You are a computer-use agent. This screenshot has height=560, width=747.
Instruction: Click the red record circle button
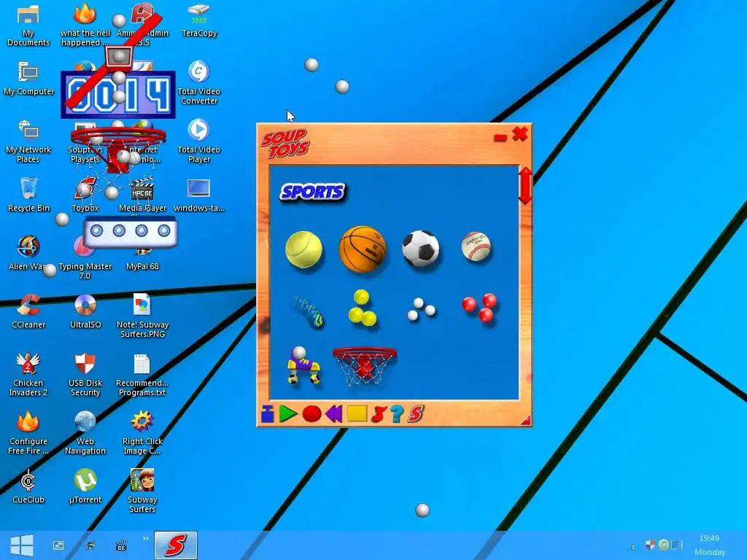(311, 414)
